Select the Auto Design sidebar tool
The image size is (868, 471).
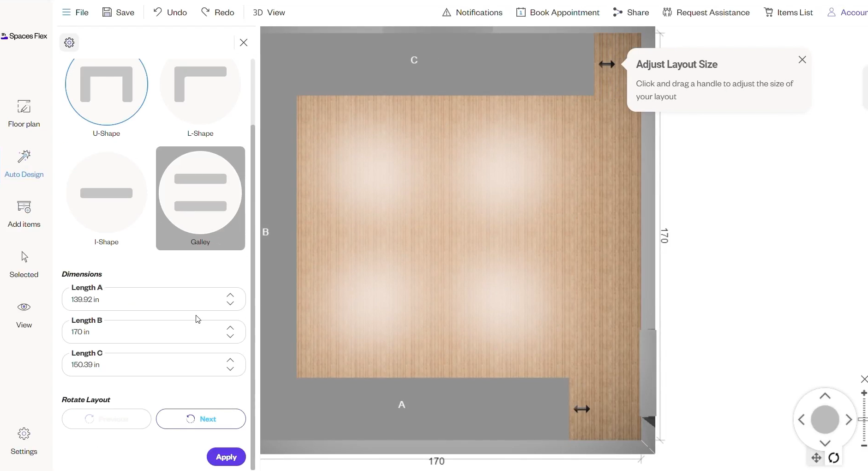tap(24, 164)
